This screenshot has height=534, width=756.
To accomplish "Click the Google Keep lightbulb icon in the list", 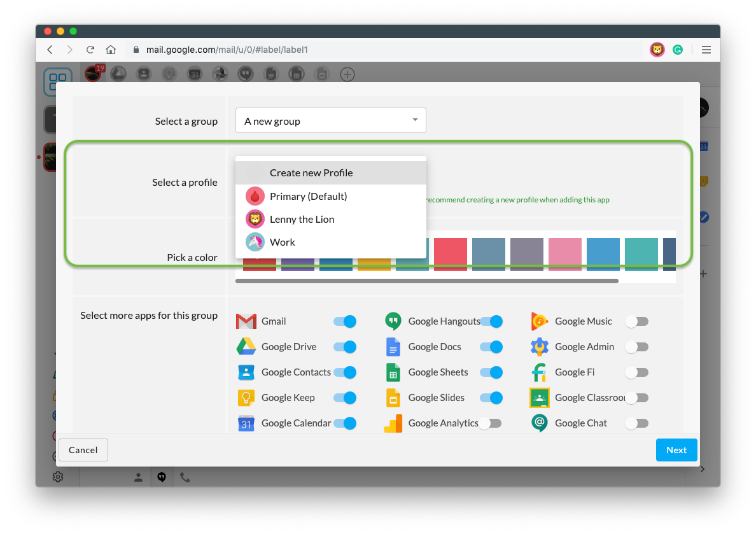I will pyautogui.click(x=246, y=398).
